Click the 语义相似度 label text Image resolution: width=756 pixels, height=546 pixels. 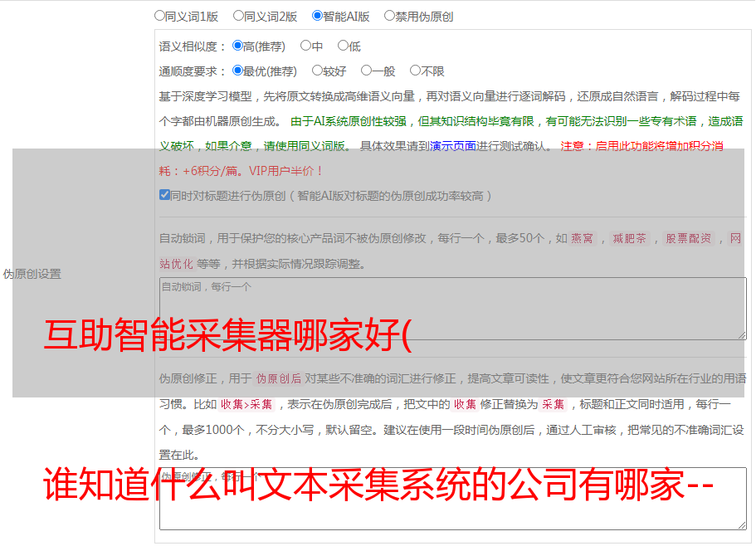[x=188, y=46]
